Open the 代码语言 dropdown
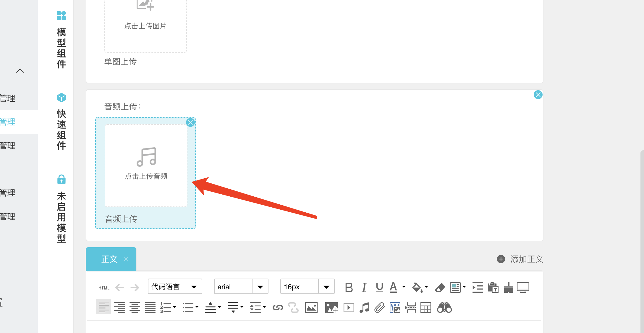This screenshot has width=644, height=333. (x=194, y=287)
